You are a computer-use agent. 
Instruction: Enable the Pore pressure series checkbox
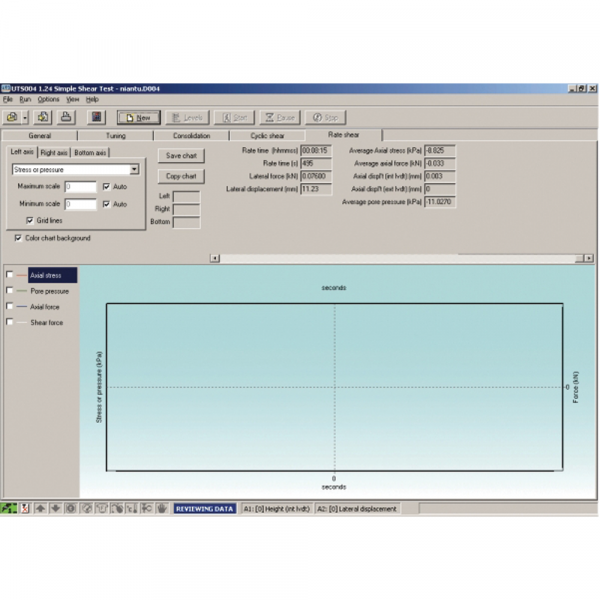10,291
